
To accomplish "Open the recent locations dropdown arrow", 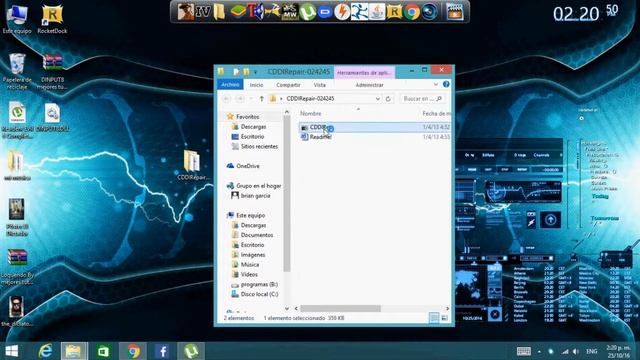I will tap(251, 99).
